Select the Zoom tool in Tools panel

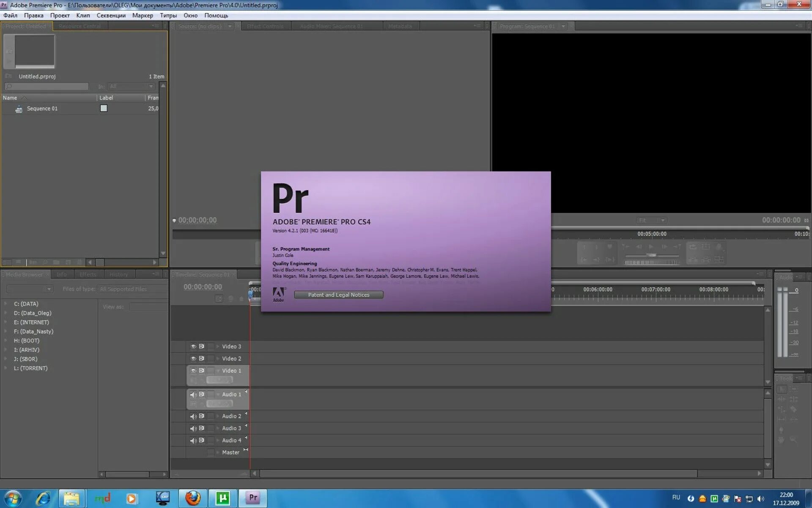[x=793, y=440]
